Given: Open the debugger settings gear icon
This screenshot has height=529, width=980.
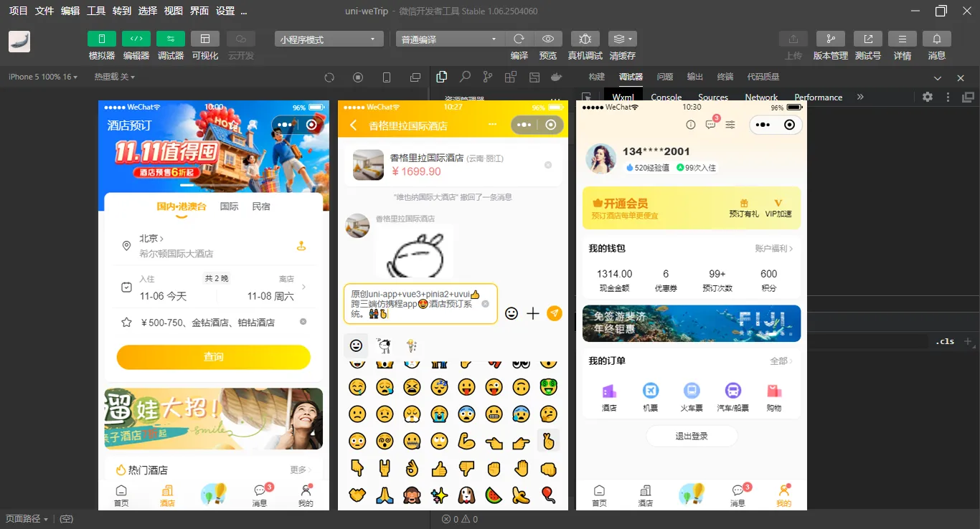Looking at the screenshot, I should (x=927, y=97).
